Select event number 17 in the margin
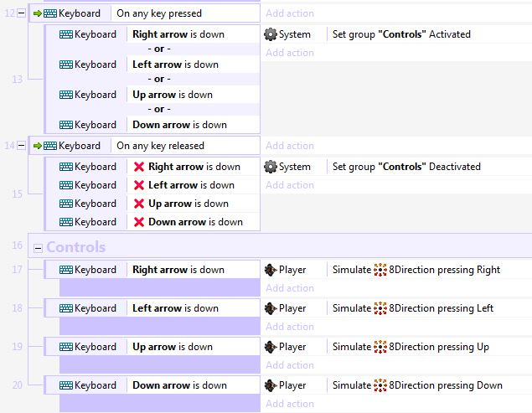Viewport: 532px width, 413px height. [x=18, y=270]
